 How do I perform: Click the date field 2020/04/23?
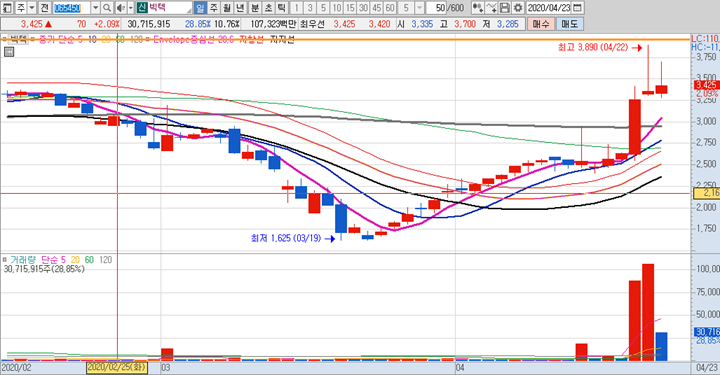[549, 8]
